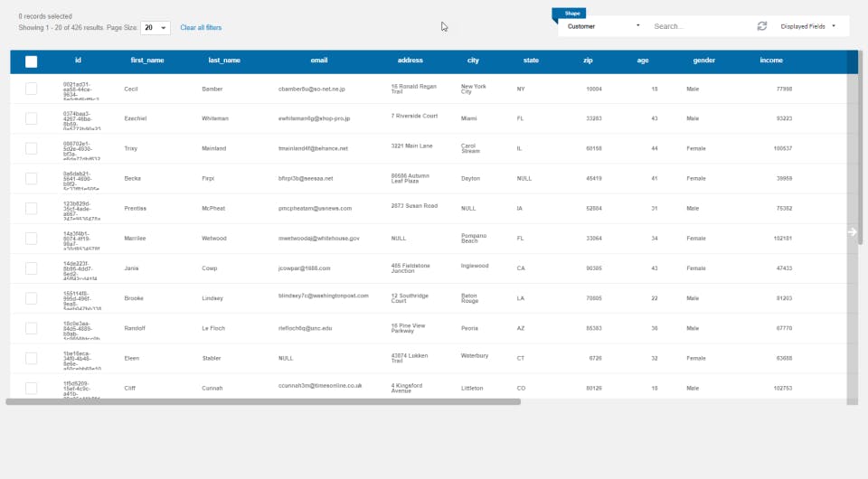Viewport: 868px width, 479px height.
Task: Check the checkbox for Brooke Lindsey
Action: coord(31,298)
